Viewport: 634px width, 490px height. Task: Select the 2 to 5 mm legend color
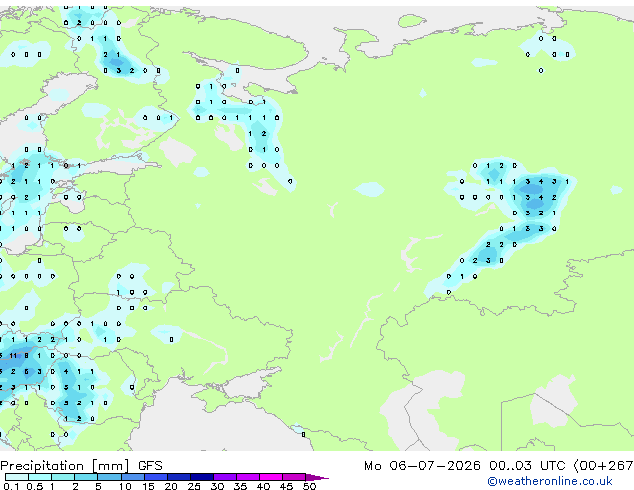(86, 477)
